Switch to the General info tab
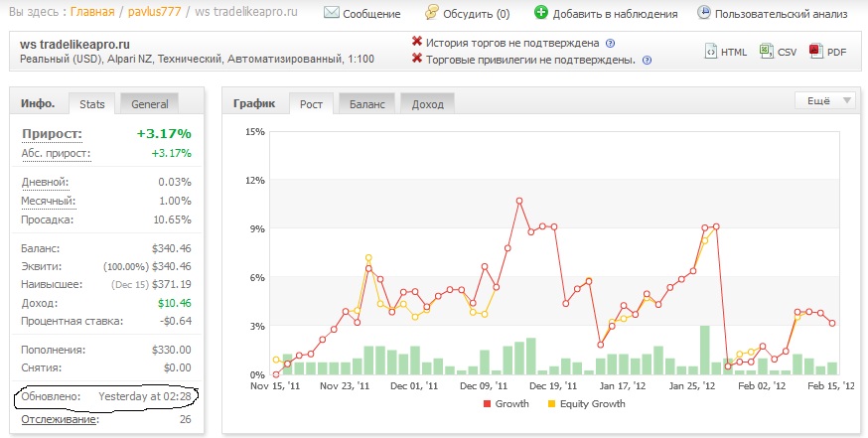Screen dimensions: 868x438 pos(149,104)
